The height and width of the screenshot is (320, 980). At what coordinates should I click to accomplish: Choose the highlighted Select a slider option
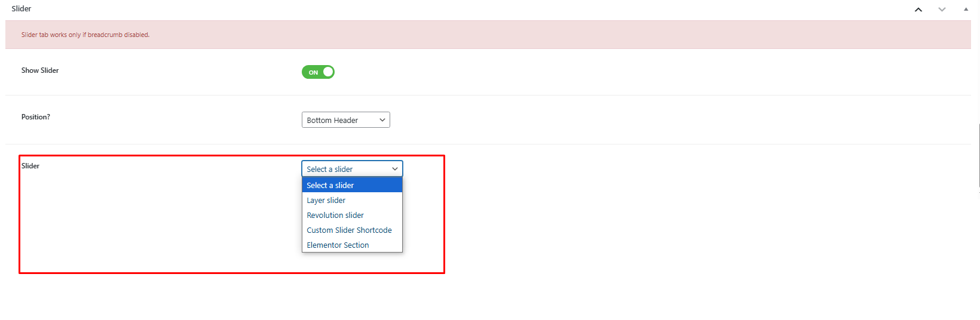pyautogui.click(x=351, y=185)
